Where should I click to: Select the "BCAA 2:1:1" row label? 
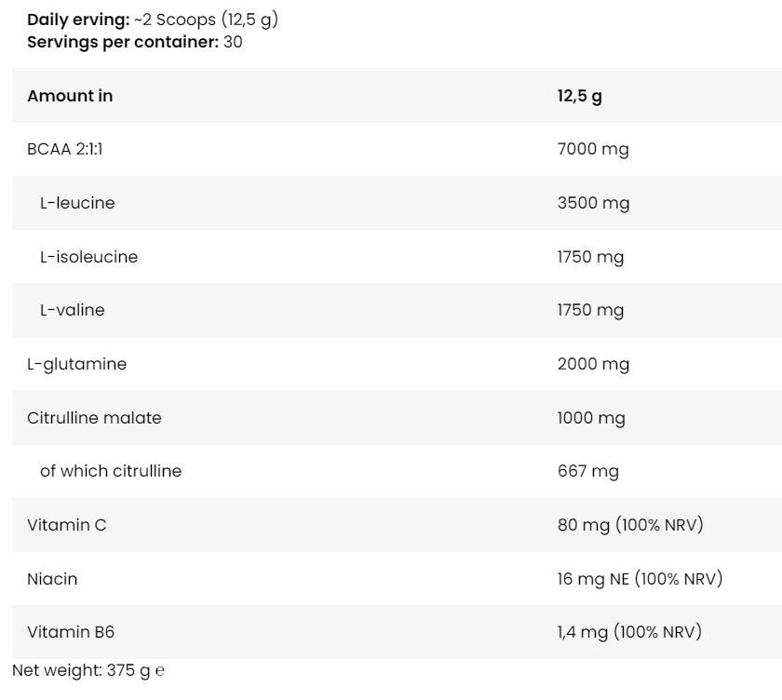point(64,149)
